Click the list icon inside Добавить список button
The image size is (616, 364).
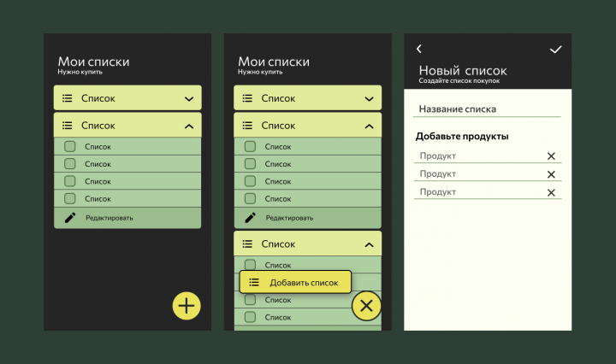254,283
